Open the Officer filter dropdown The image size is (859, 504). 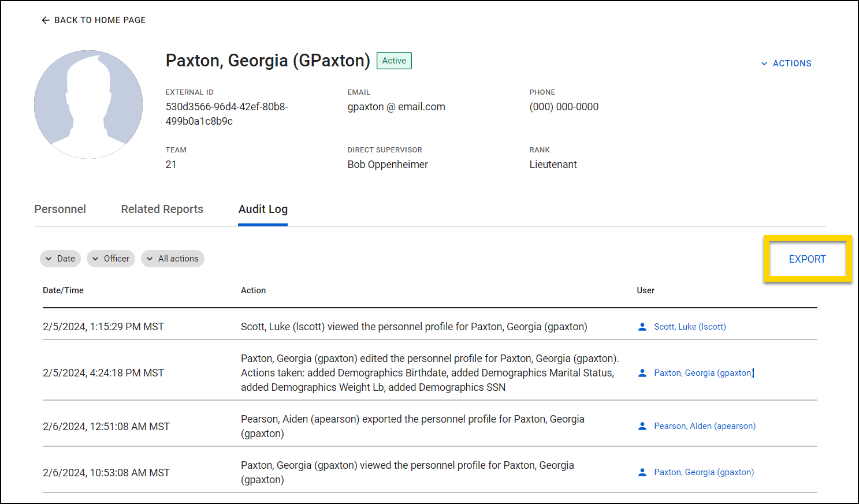click(x=110, y=259)
